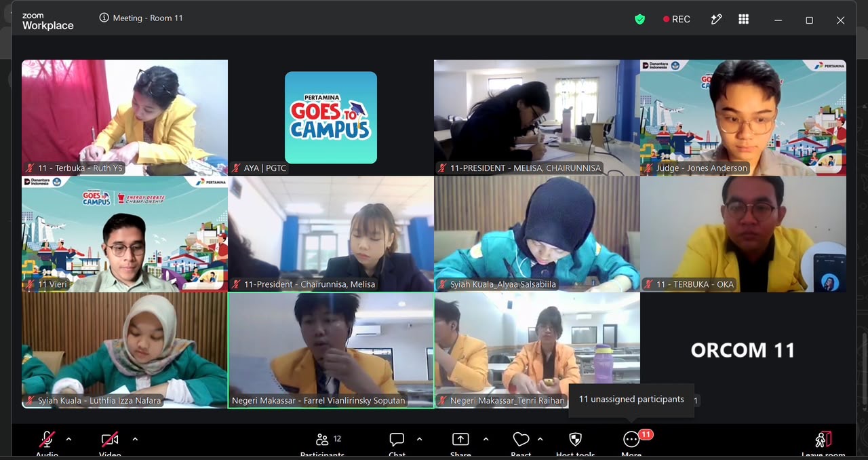Click muted mic icon on Vieri label

(30, 284)
